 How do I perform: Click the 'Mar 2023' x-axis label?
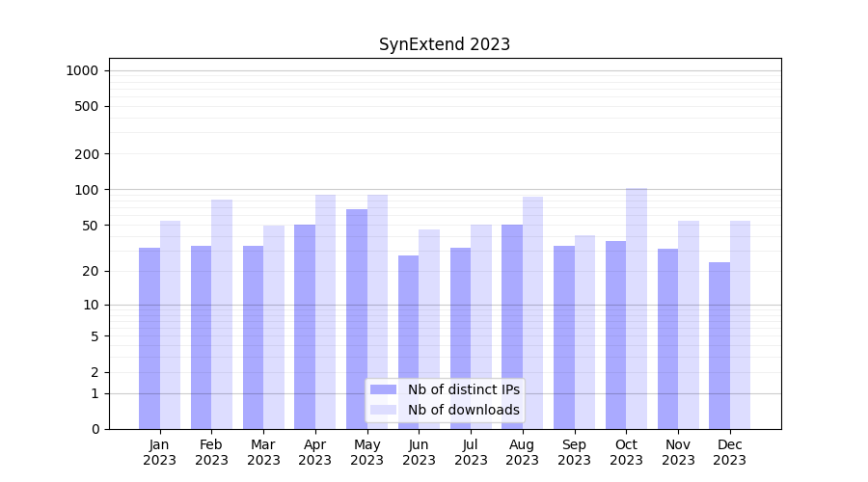point(263,452)
